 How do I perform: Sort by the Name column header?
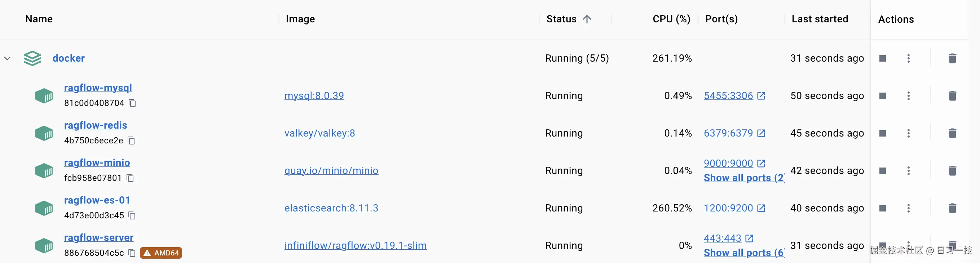coord(39,19)
